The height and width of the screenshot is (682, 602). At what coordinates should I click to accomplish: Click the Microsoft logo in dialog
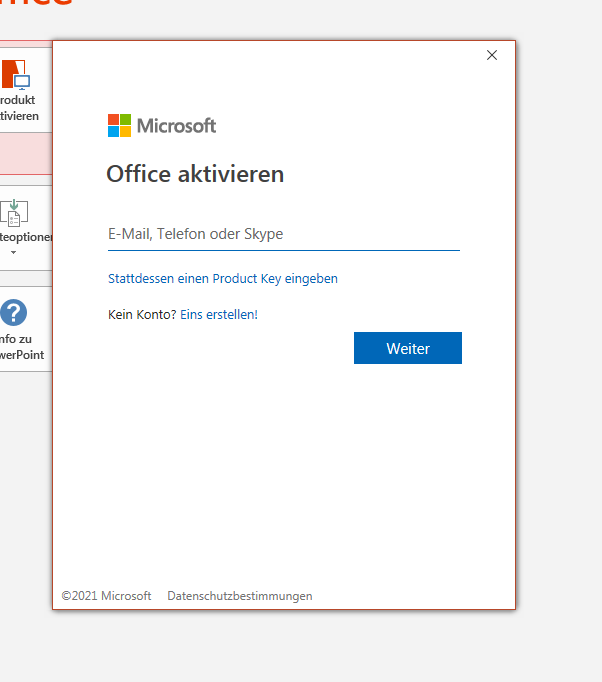[162, 126]
